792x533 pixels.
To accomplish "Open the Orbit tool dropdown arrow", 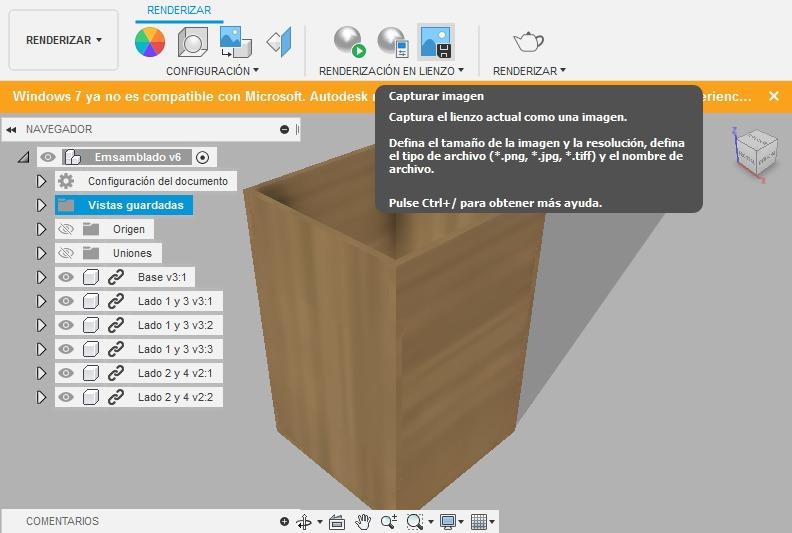I will click(x=320, y=522).
